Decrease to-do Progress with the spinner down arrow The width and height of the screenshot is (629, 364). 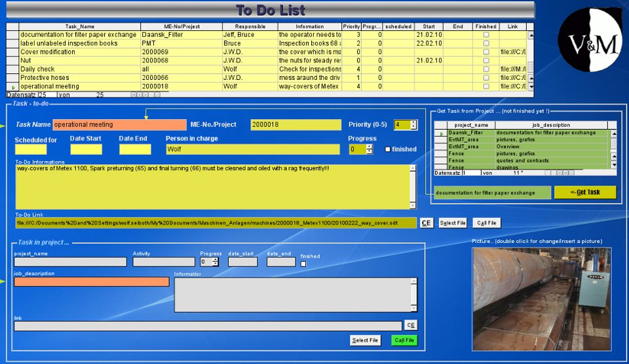(x=370, y=151)
